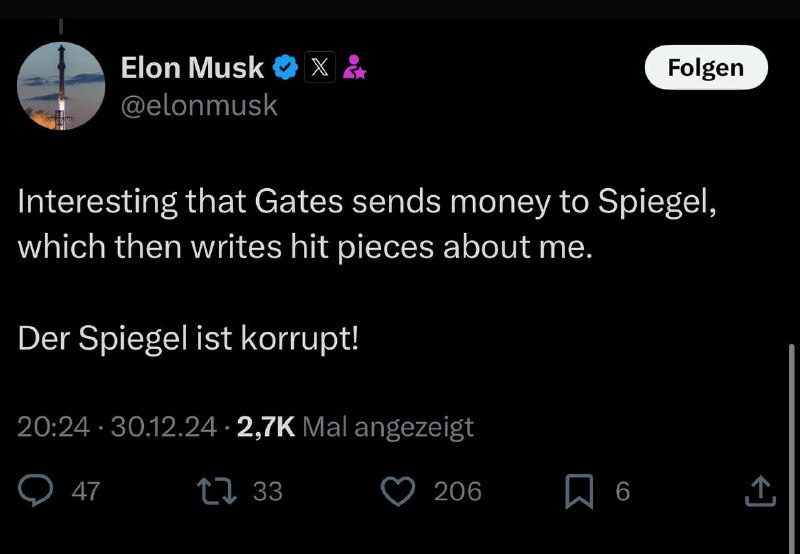Open the rocket profile picture
The image size is (800, 554).
61,86
